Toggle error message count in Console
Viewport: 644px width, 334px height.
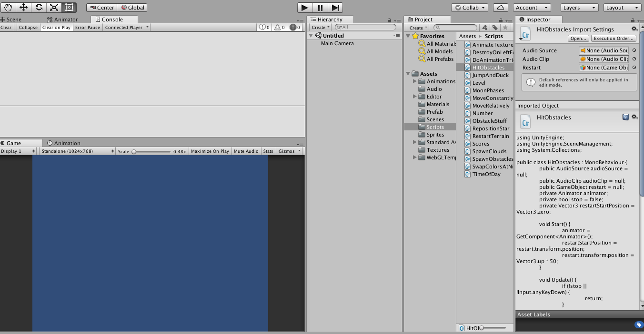tap(295, 27)
